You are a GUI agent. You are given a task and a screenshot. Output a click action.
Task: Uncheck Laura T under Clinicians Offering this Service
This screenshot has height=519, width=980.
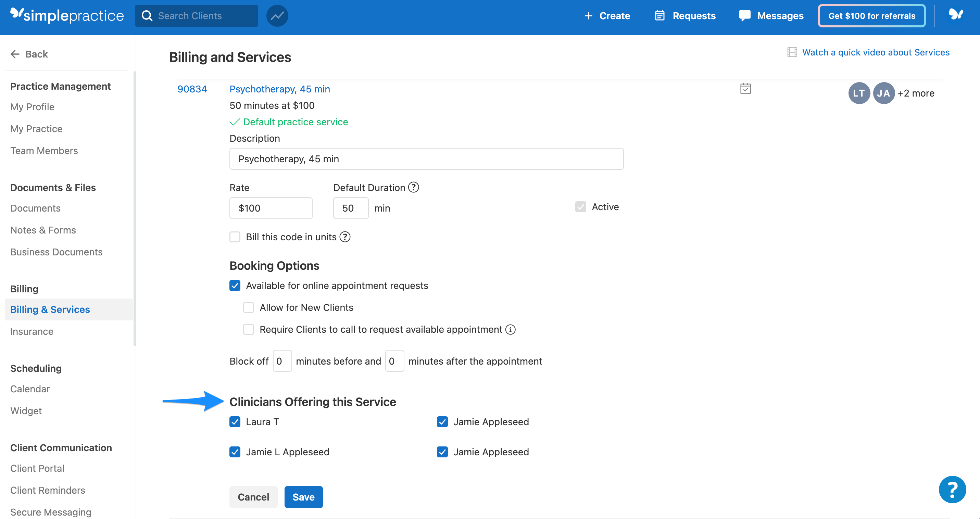pos(235,422)
